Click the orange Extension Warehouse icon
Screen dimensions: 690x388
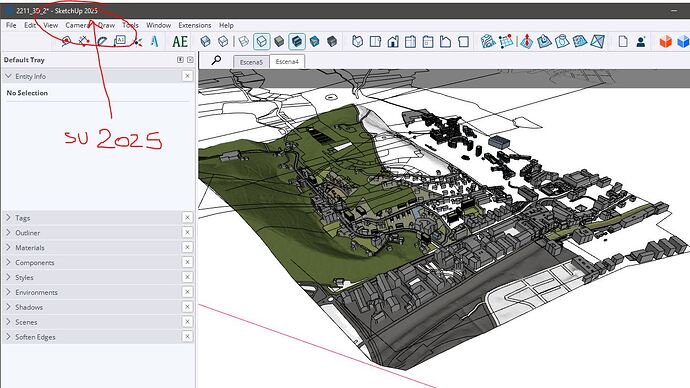665,42
